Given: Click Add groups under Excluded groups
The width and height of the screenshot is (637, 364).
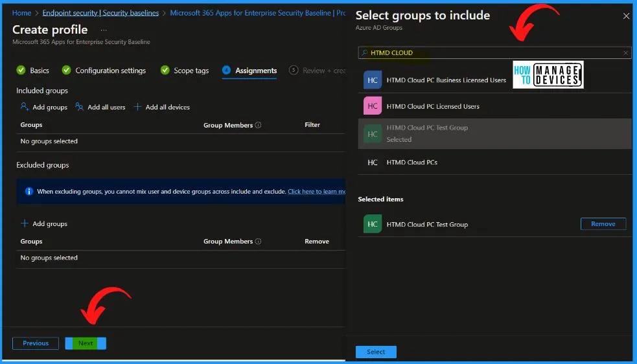Looking at the screenshot, I should click(44, 224).
